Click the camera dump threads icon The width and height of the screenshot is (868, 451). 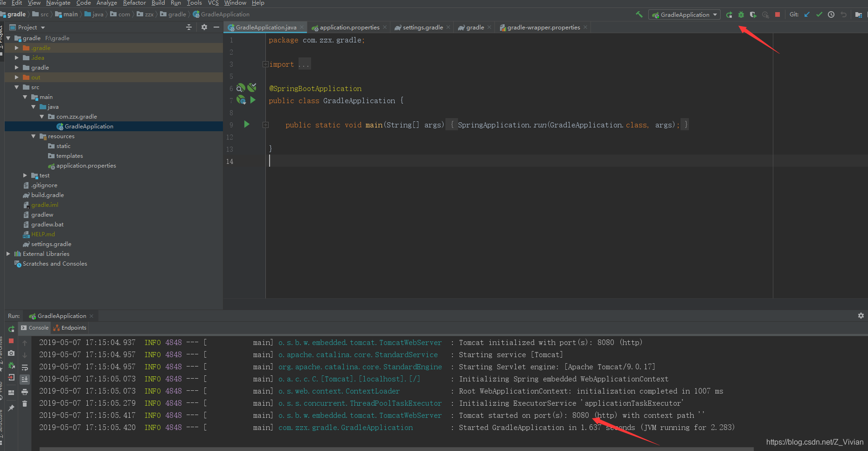click(11, 353)
